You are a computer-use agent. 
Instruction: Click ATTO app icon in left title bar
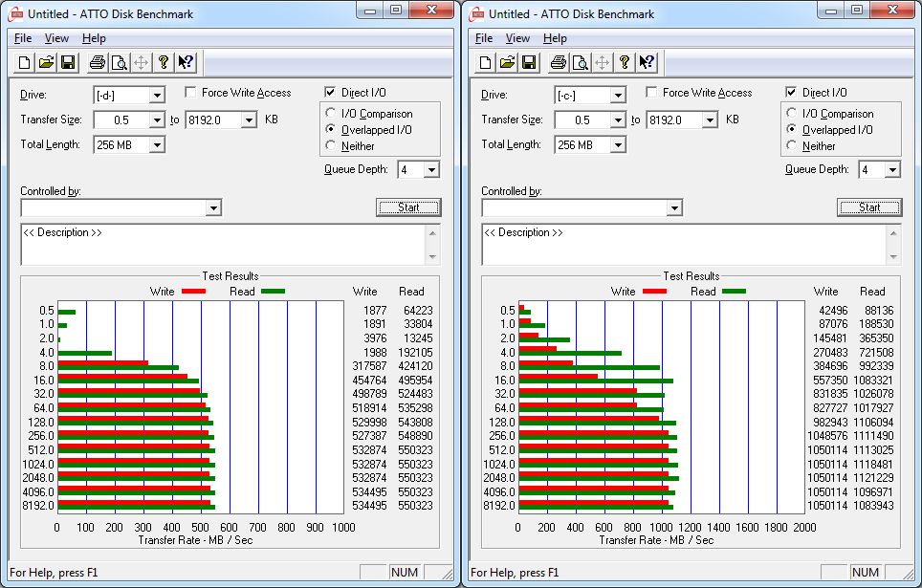[x=15, y=14]
